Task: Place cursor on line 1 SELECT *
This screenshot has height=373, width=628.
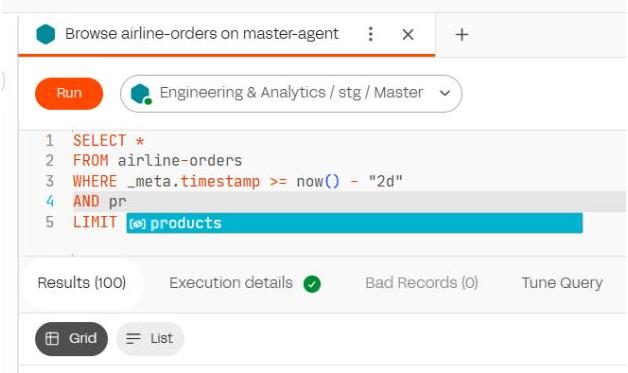Action: [109, 141]
